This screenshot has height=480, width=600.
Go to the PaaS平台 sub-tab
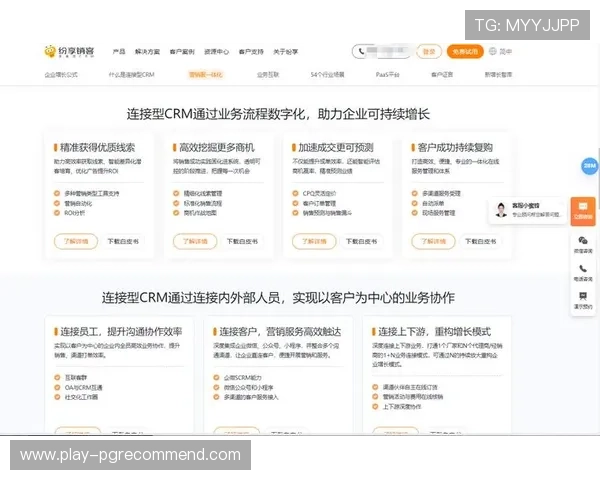387,75
